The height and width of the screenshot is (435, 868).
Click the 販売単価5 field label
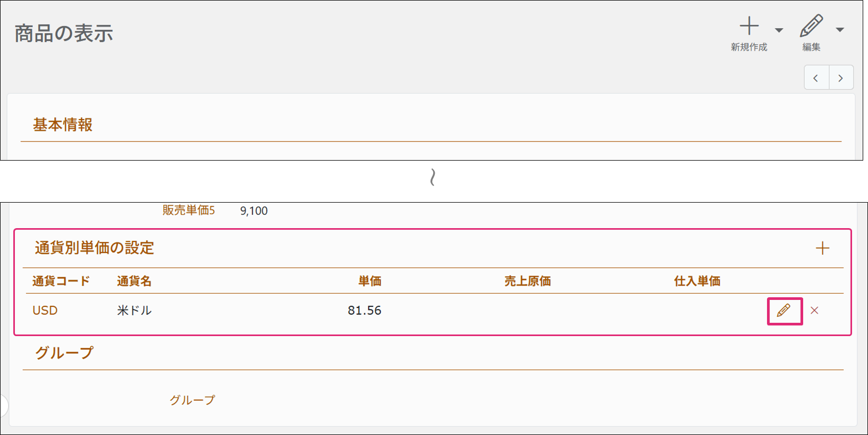tap(188, 211)
